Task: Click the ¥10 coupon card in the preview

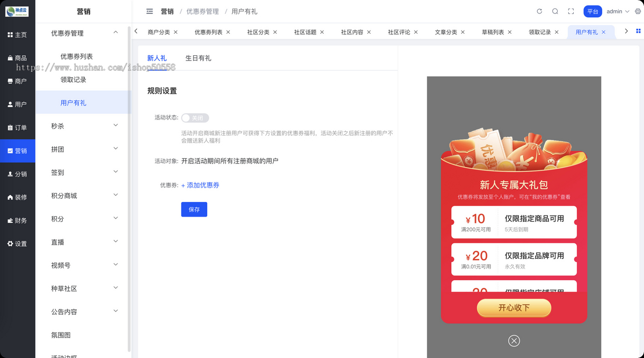Action: coord(514,222)
